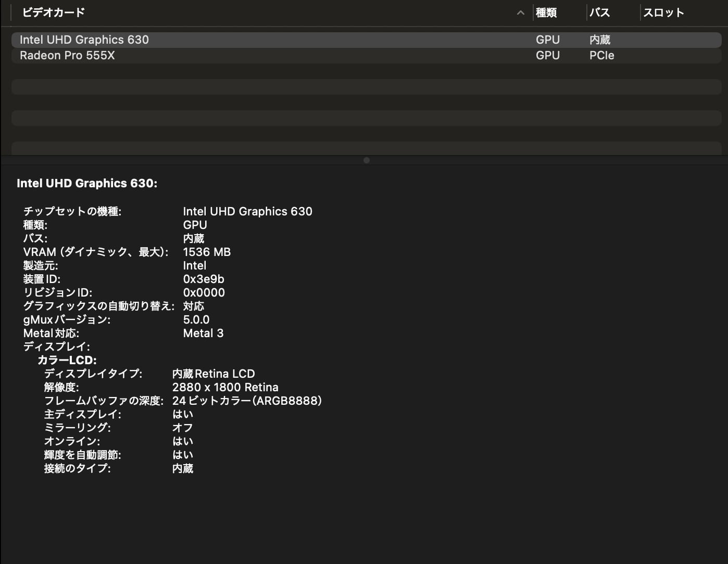Click the PCIe bus cell for Radeon
728x564 pixels.
[601, 55]
